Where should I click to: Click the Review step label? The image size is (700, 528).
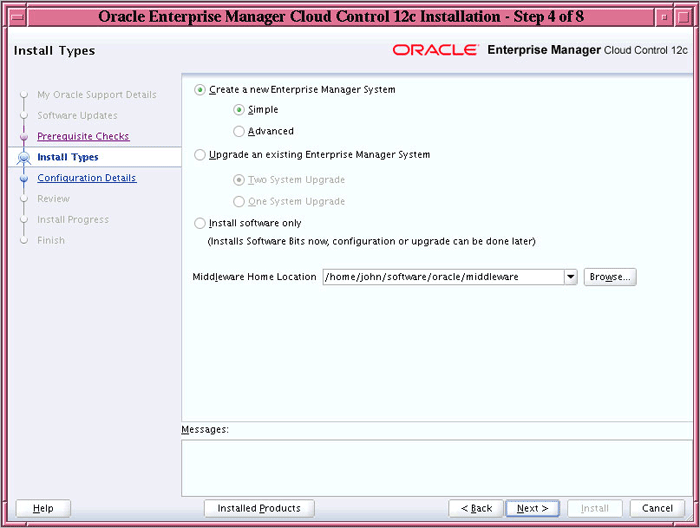[54, 199]
